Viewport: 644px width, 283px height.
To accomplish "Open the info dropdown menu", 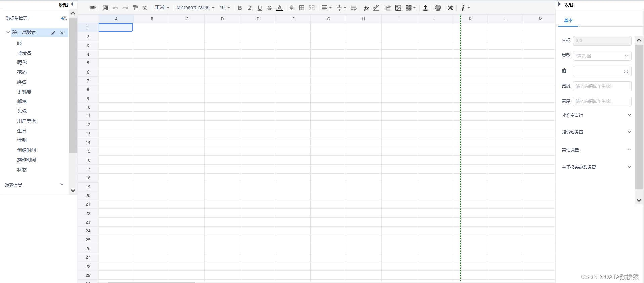I will click(465, 8).
